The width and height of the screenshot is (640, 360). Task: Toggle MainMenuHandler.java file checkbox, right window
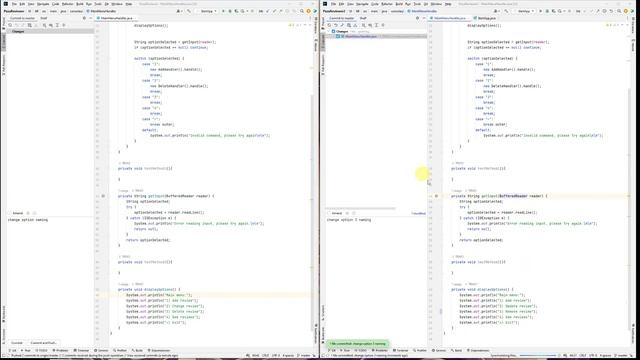click(338, 36)
